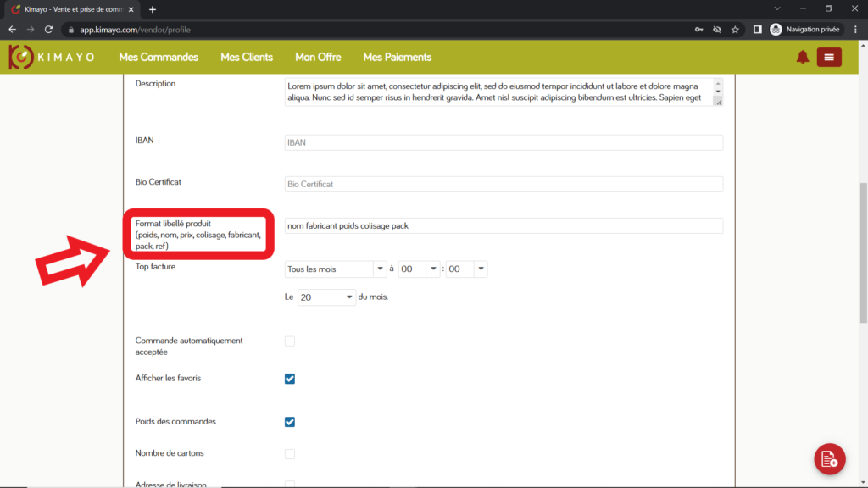Select the Kimayo browser tab
The image size is (868, 488).
72,9
